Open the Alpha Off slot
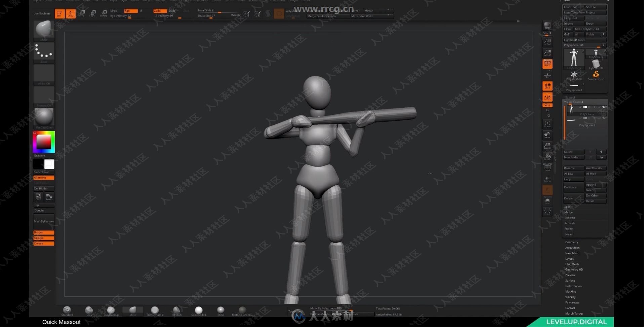Viewport: 644px width, 327px height. coord(44,74)
